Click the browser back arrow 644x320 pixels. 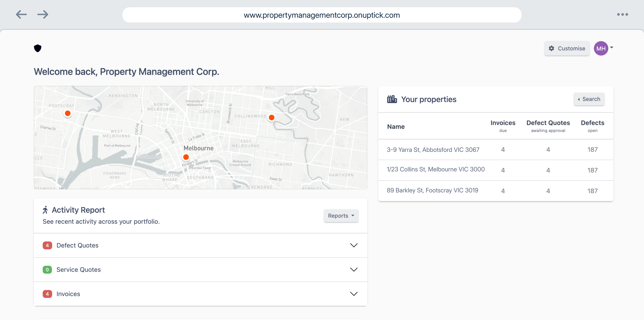[x=21, y=15]
